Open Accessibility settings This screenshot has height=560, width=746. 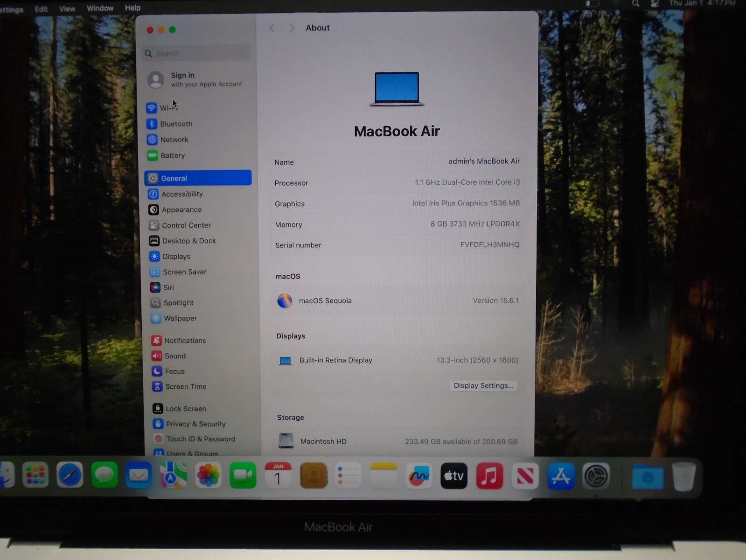pos(175,194)
